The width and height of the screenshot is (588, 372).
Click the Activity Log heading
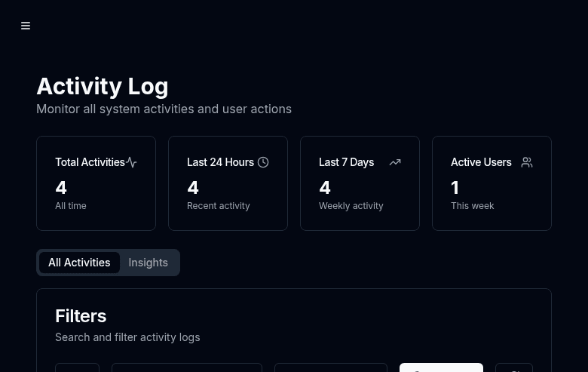pyautogui.click(x=103, y=86)
